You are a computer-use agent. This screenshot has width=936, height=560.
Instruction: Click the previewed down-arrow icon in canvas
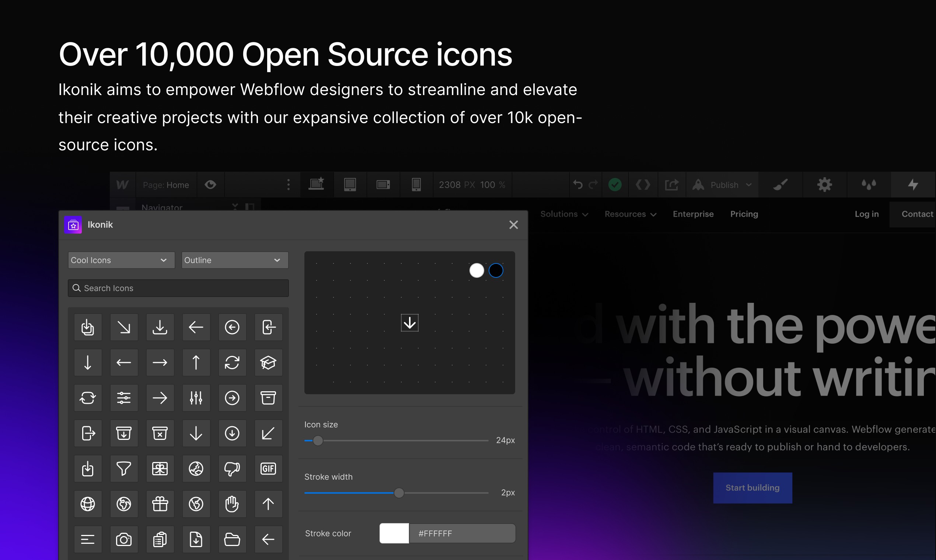[409, 323]
